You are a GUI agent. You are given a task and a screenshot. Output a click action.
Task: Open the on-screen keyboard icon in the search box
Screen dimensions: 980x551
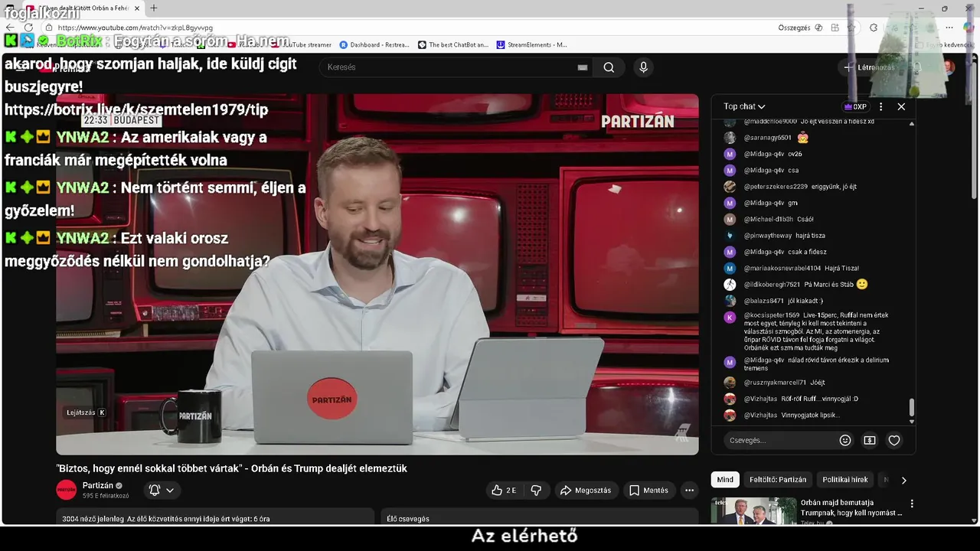pos(583,67)
